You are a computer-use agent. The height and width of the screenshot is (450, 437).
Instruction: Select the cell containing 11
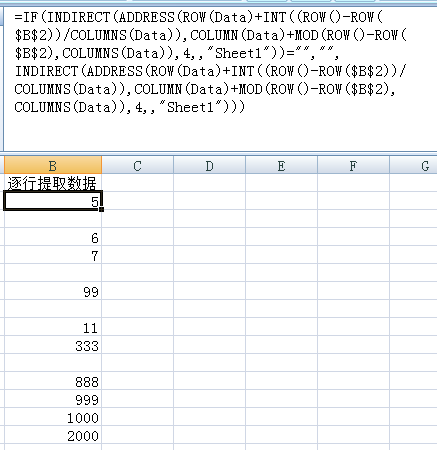pyautogui.click(x=53, y=327)
